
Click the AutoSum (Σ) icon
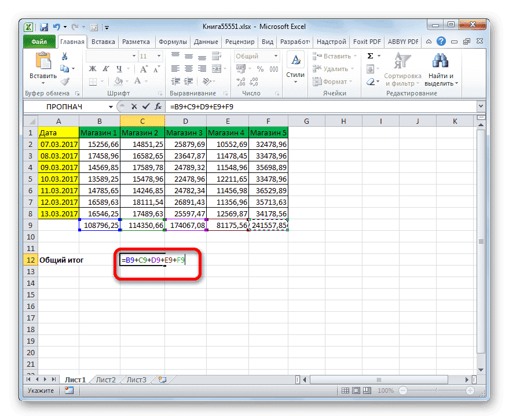[x=371, y=56]
